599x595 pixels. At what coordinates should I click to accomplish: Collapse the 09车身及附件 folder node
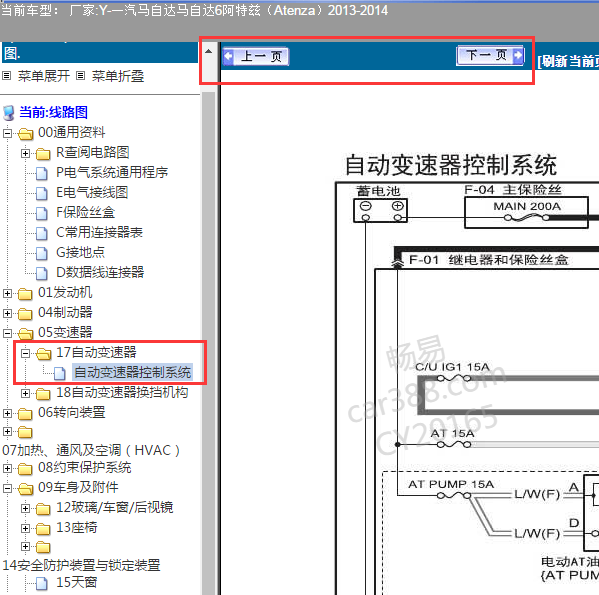point(7,488)
